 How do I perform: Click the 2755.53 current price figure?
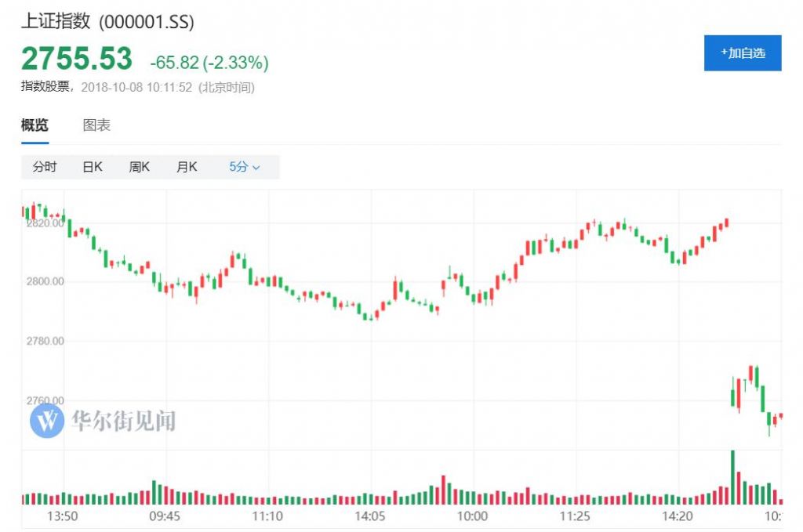point(77,58)
